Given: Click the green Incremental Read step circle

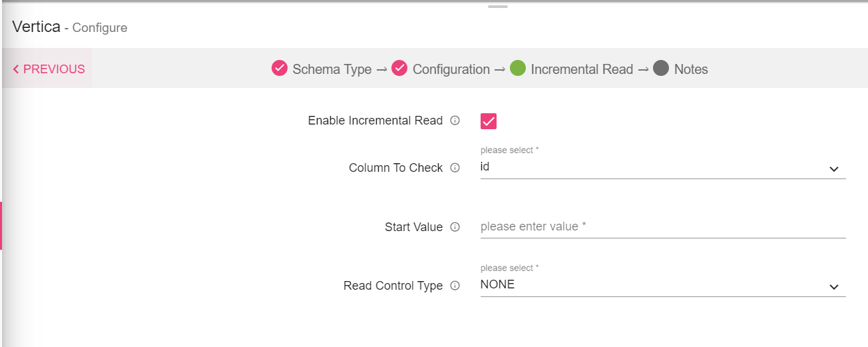Looking at the screenshot, I should [518, 69].
